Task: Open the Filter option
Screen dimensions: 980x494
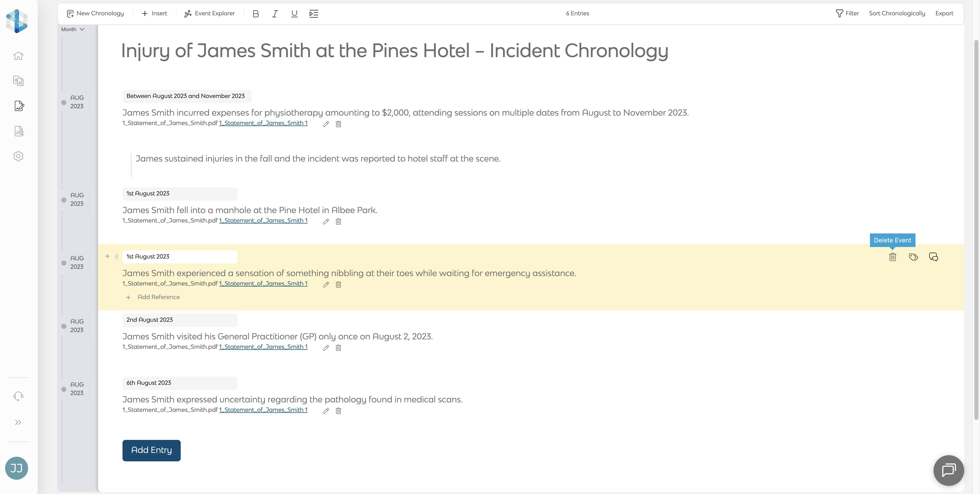Action: pos(847,13)
